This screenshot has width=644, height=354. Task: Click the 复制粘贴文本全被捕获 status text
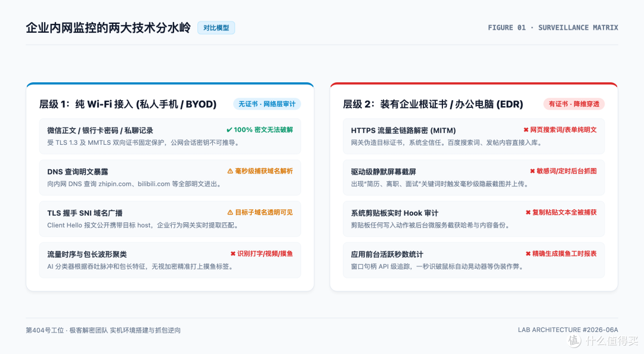(564, 213)
